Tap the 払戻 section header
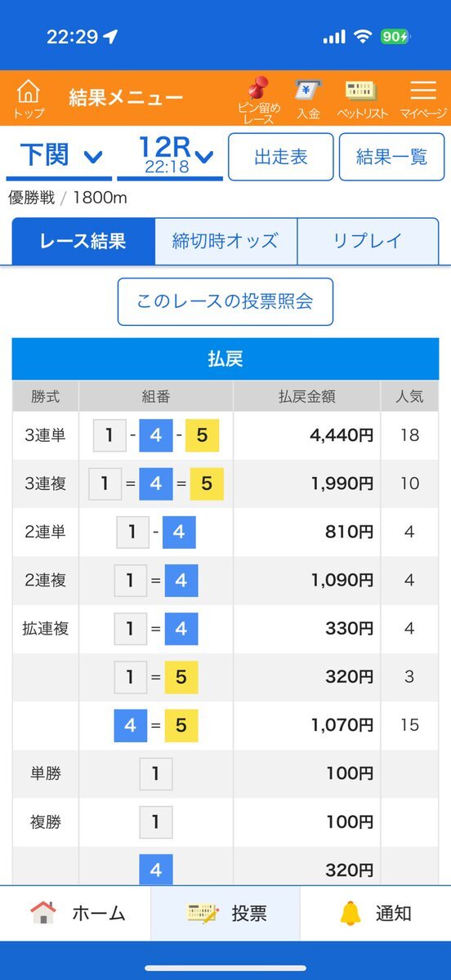 pos(225,359)
